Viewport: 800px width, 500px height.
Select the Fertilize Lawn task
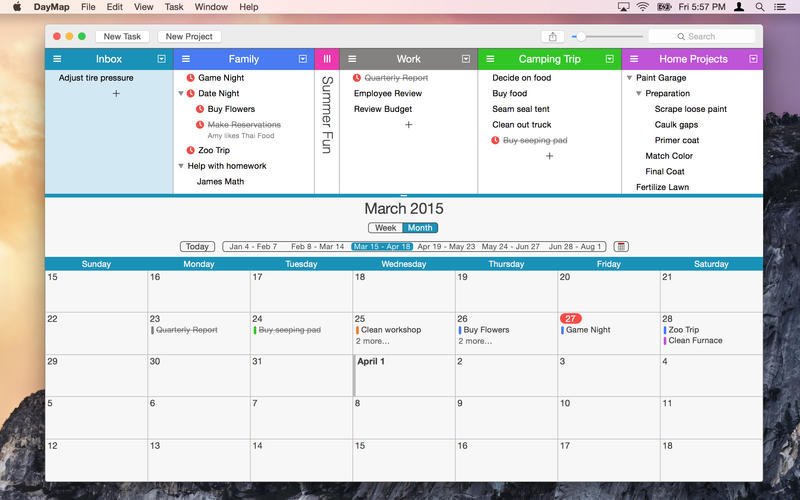(x=662, y=187)
